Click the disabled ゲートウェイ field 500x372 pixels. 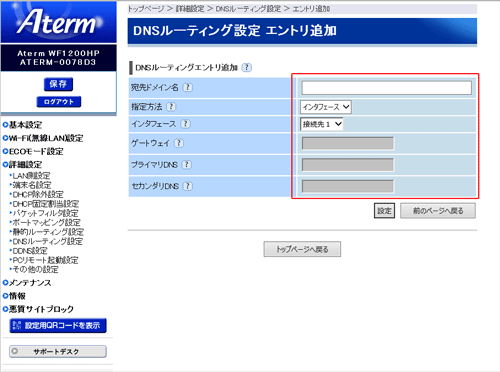(348, 143)
